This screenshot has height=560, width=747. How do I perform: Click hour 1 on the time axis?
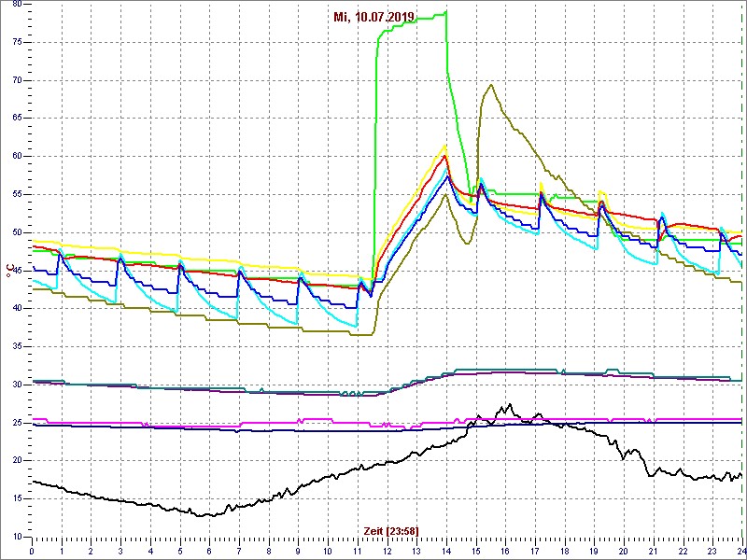62,552
